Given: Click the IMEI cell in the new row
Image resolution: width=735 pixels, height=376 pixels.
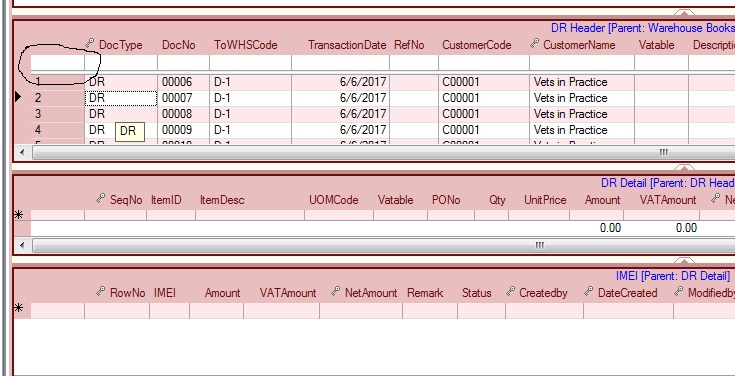Looking at the screenshot, I should click(170, 311).
